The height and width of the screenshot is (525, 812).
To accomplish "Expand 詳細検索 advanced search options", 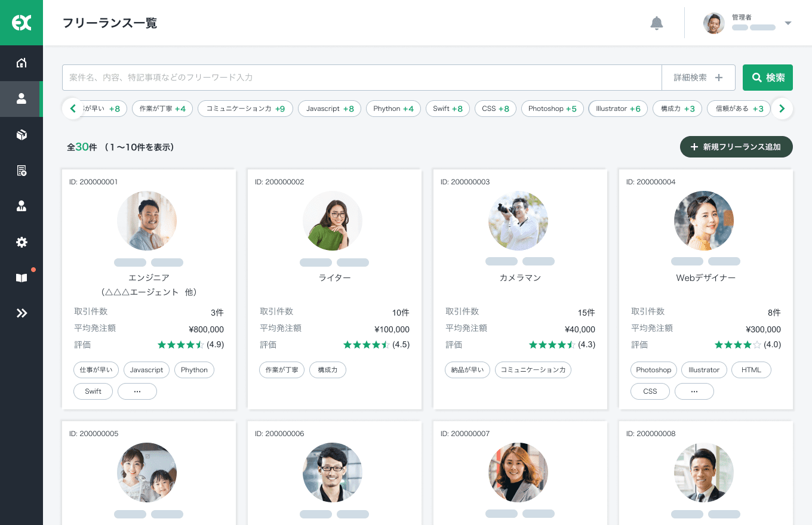I will [x=698, y=78].
